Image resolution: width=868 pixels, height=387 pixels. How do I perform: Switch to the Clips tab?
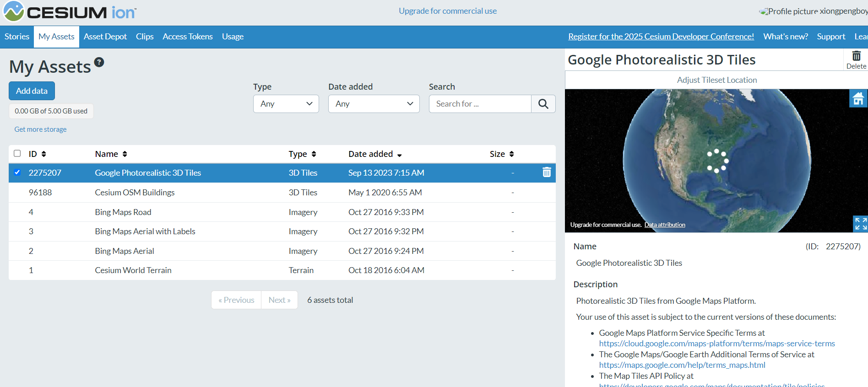click(x=145, y=37)
